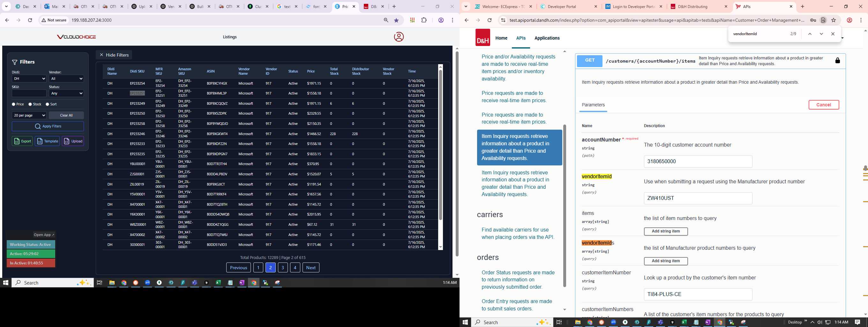The height and width of the screenshot is (327, 868).
Task: Show hidden tray icons with the taskbar chevron
Action: point(812,322)
